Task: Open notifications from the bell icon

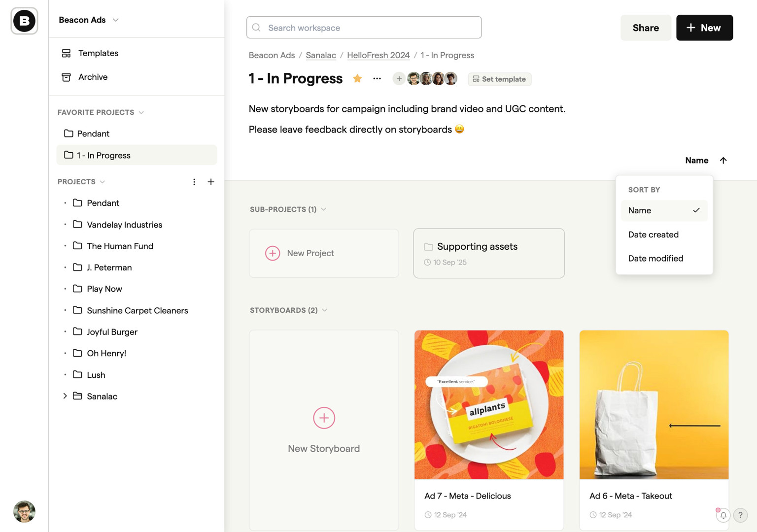Action: [x=723, y=515]
